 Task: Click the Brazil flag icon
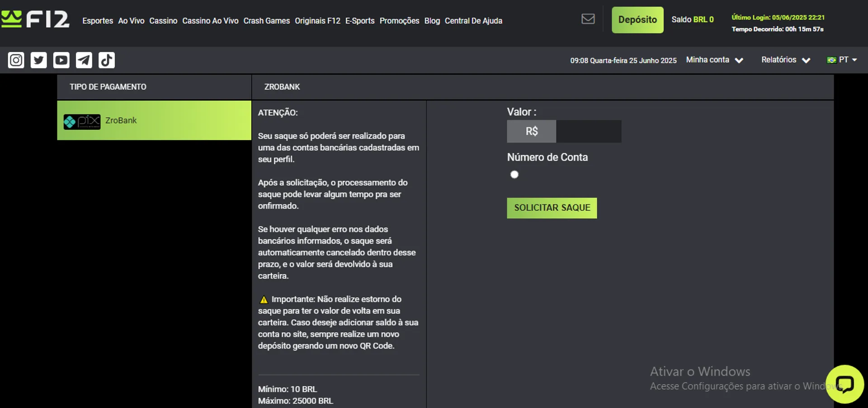tap(831, 60)
